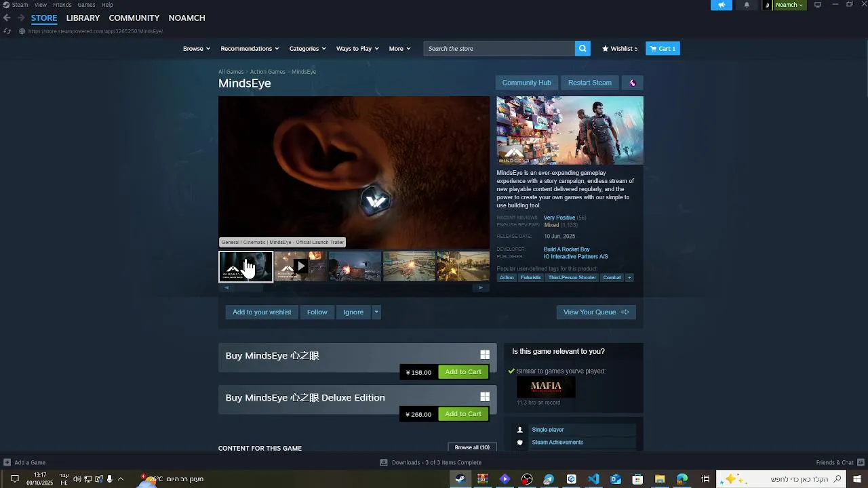Click the page reload icon
Screen dimensions: 868x488
(x=7, y=31)
